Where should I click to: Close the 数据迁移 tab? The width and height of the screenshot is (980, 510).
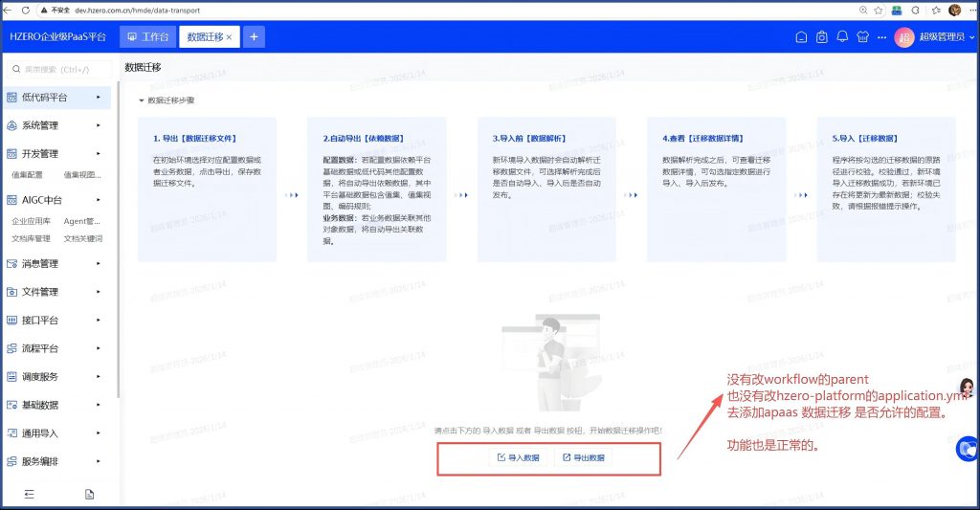pos(229,37)
